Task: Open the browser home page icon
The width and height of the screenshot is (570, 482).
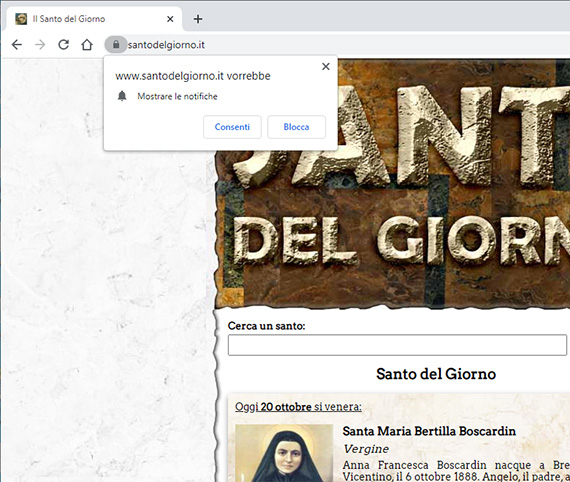Action: click(87, 45)
